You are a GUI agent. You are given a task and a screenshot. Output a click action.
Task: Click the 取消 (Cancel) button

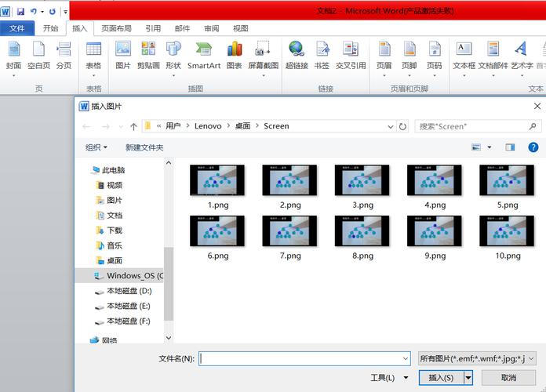tap(508, 378)
